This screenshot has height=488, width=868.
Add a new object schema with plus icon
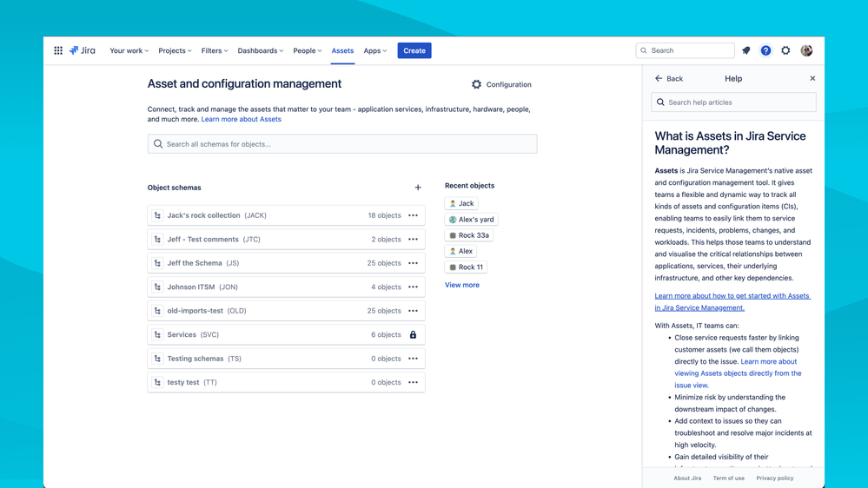point(418,188)
